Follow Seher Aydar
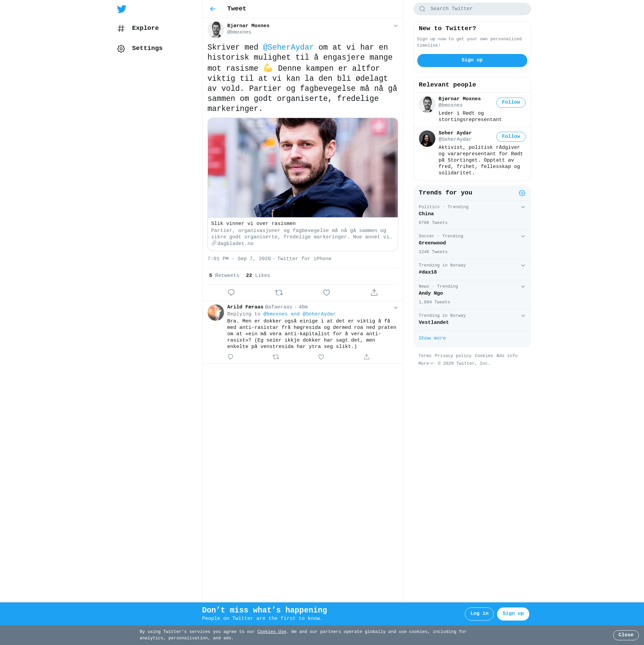The height and width of the screenshot is (645, 644). 511,137
